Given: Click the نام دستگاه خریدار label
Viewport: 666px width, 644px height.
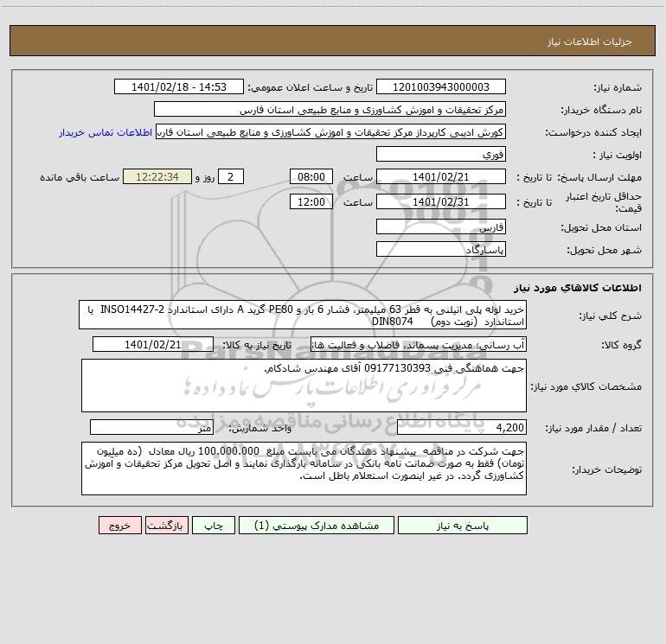Looking at the screenshot, I should coord(601,111).
